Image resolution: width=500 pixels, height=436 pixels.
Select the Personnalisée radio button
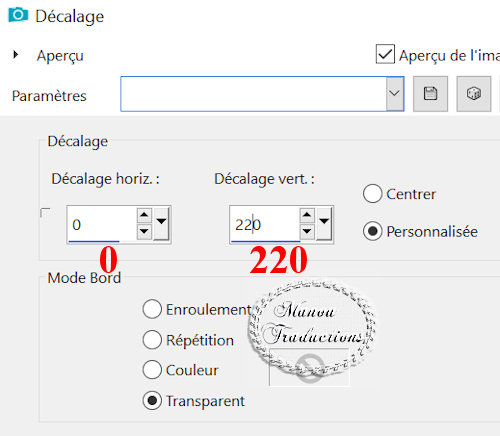372,231
